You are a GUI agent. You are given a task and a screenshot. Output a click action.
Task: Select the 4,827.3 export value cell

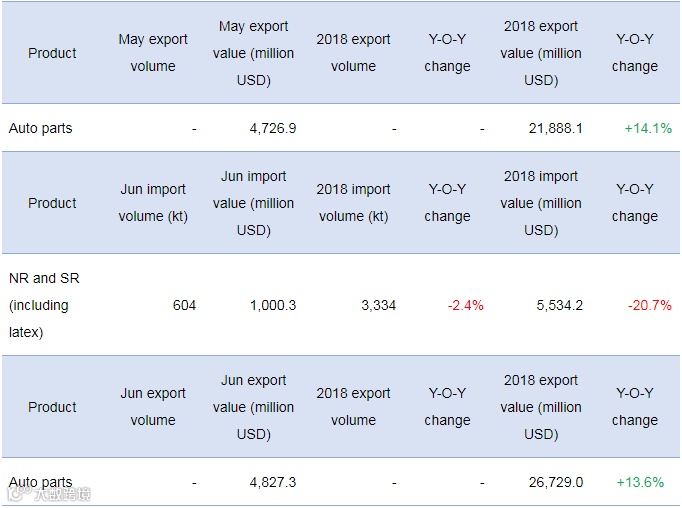click(x=273, y=482)
